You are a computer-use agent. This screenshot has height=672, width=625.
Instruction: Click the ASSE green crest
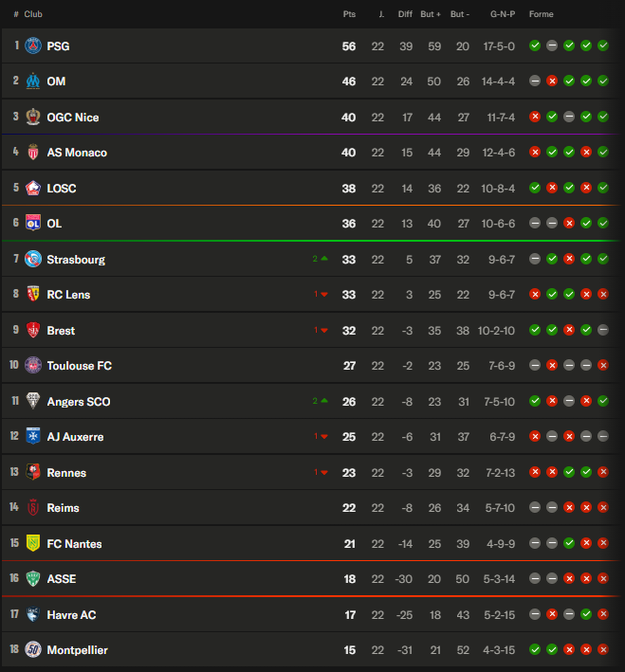pos(33,578)
